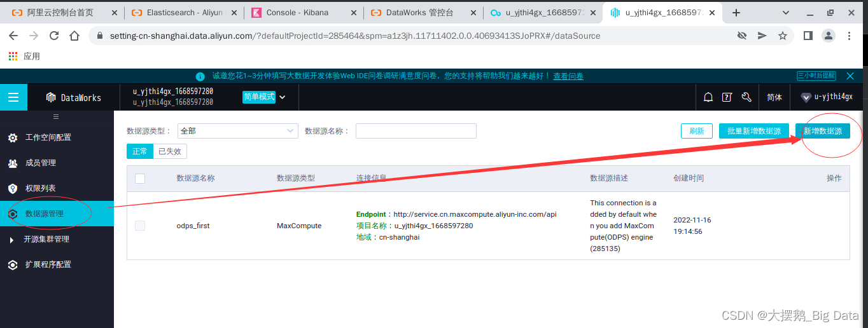This screenshot has height=328, width=868.
Task: Bookmark this page with star icon
Action: [x=783, y=36]
